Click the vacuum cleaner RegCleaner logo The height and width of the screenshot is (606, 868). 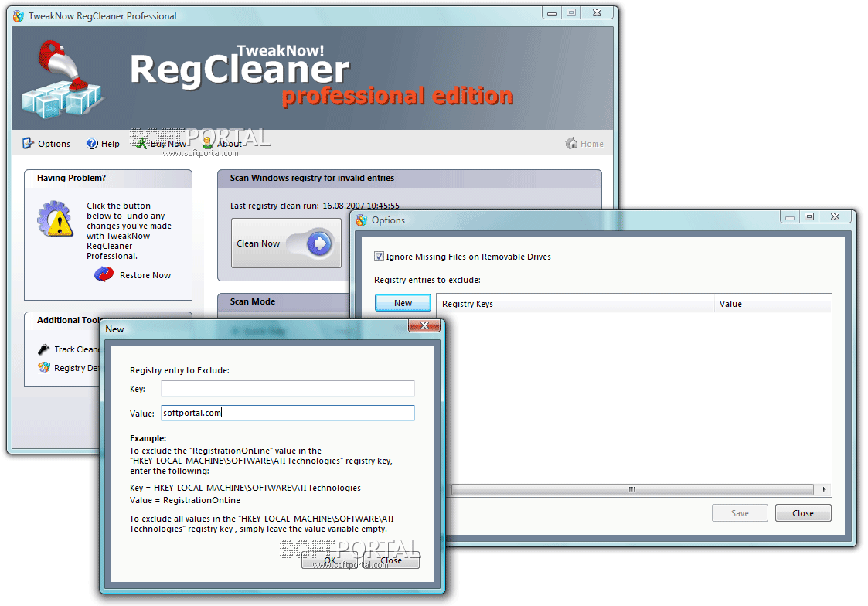coord(62,79)
